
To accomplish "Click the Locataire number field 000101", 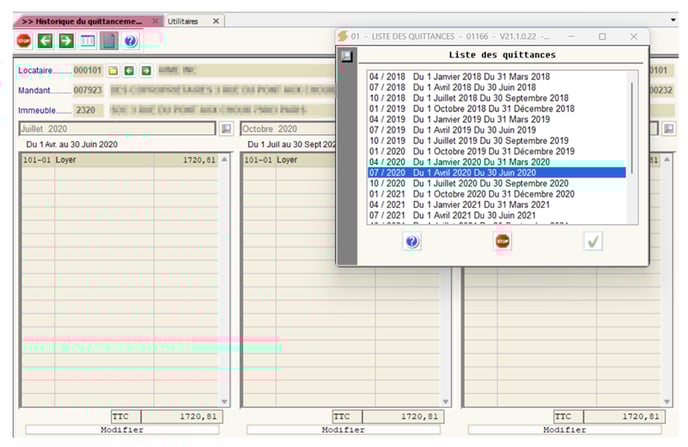I will pos(88,71).
